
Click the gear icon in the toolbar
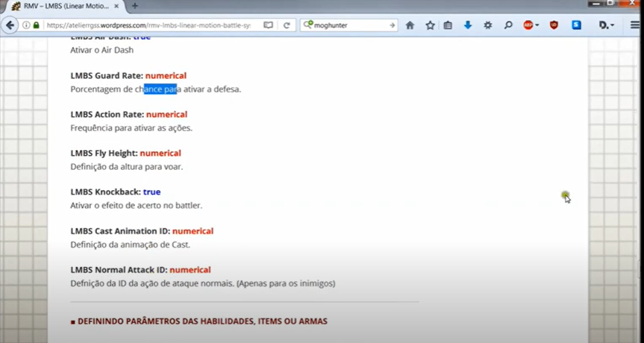[x=487, y=25]
